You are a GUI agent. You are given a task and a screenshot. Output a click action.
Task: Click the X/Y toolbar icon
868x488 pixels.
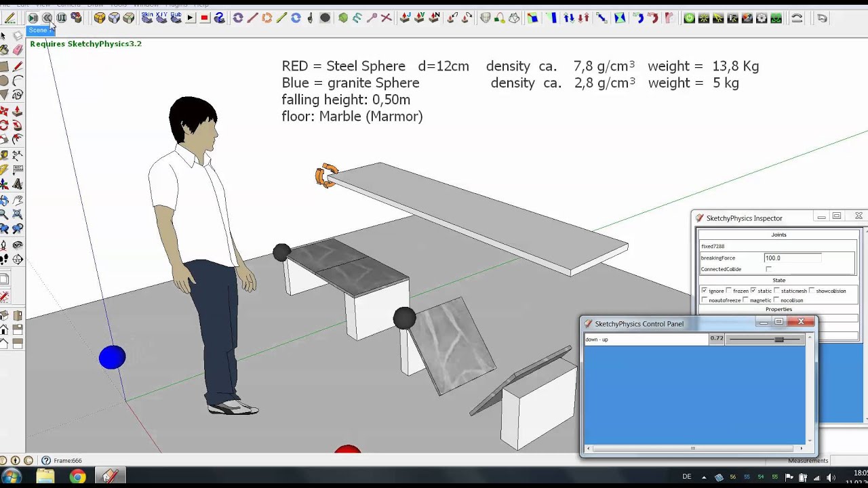pos(161,18)
